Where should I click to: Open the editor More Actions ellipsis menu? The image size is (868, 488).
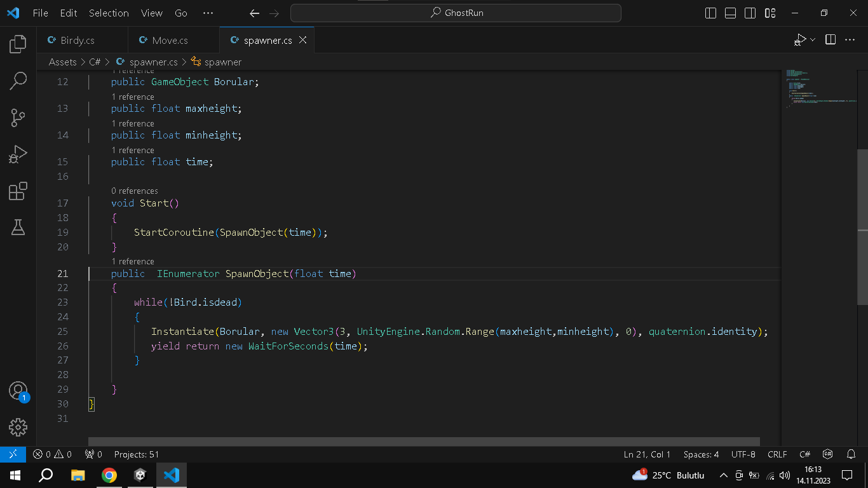850,40
